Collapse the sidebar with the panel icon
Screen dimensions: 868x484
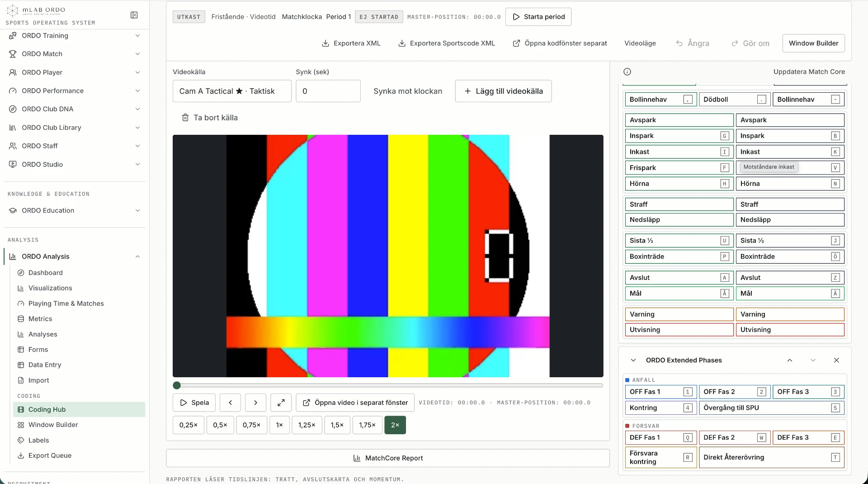pyautogui.click(x=134, y=15)
